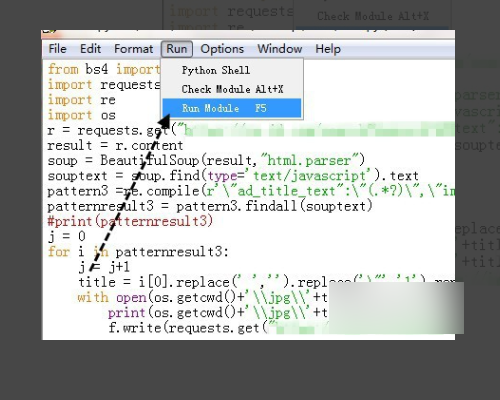
Task: Select Check Module Alt+X entry
Action: (232, 89)
